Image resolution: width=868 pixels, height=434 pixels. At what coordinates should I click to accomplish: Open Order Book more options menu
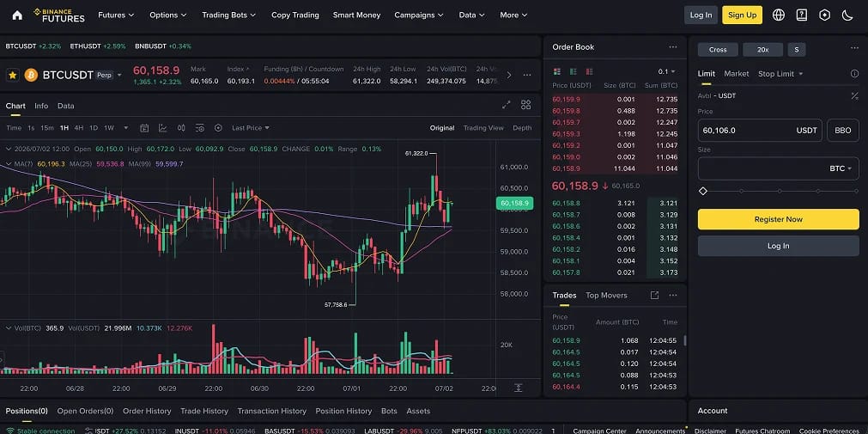tap(672, 47)
